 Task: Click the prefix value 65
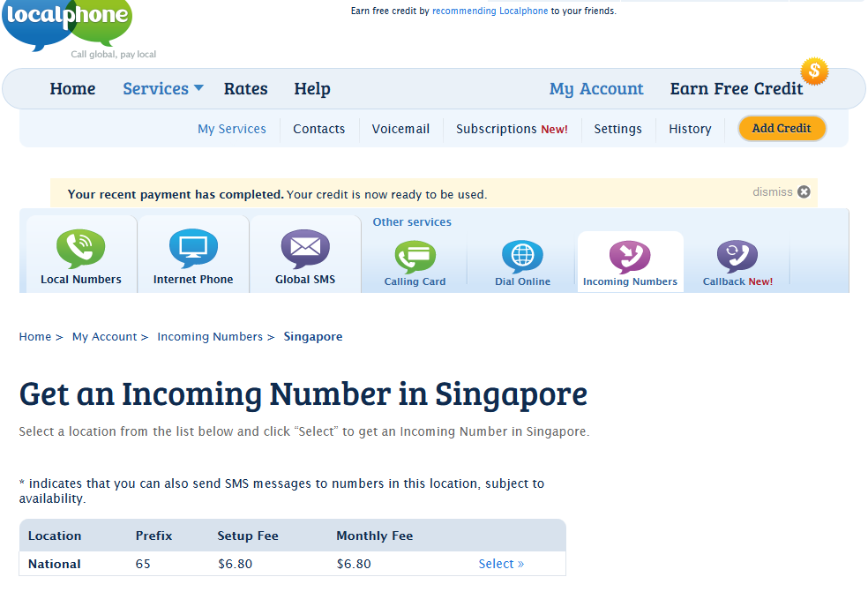pyautogui.click(x=143, y=564)
